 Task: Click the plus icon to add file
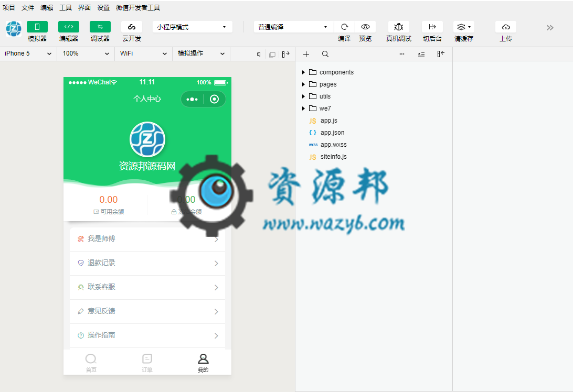click(x=306, y=55)
